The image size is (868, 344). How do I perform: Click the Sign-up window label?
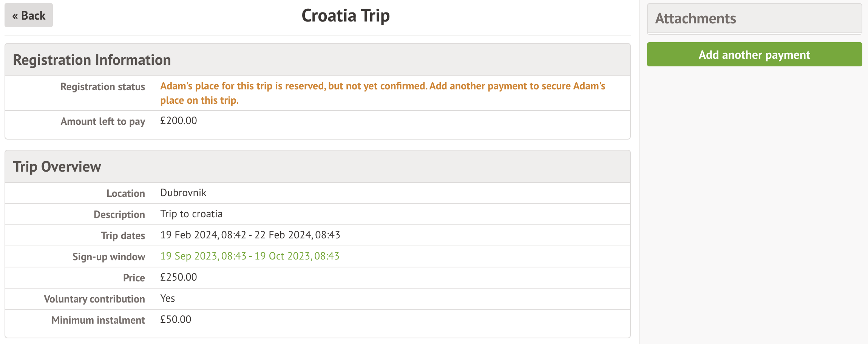pos(109,257)
